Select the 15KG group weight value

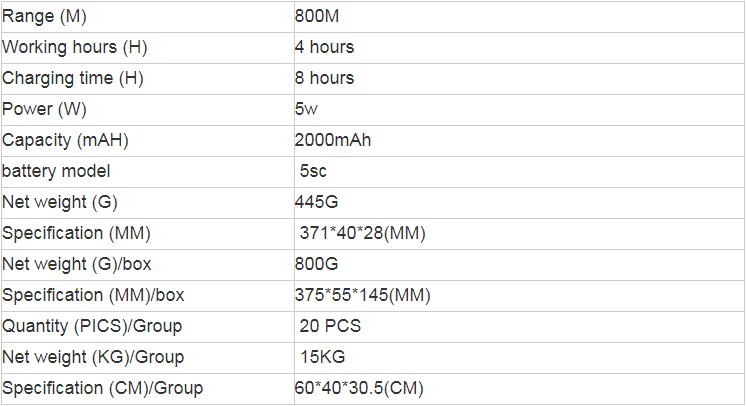pyautogui.click(x=323, y=357)
